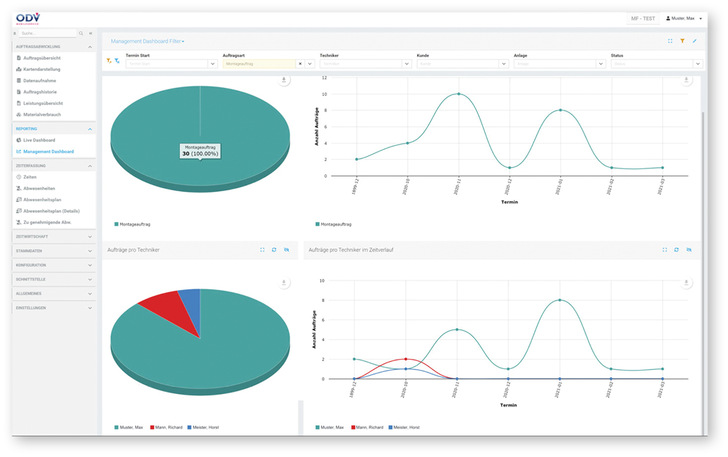Download the top pie chart via export icon
728x457 pixels.
pyautogui.click(x=284, y=79)
